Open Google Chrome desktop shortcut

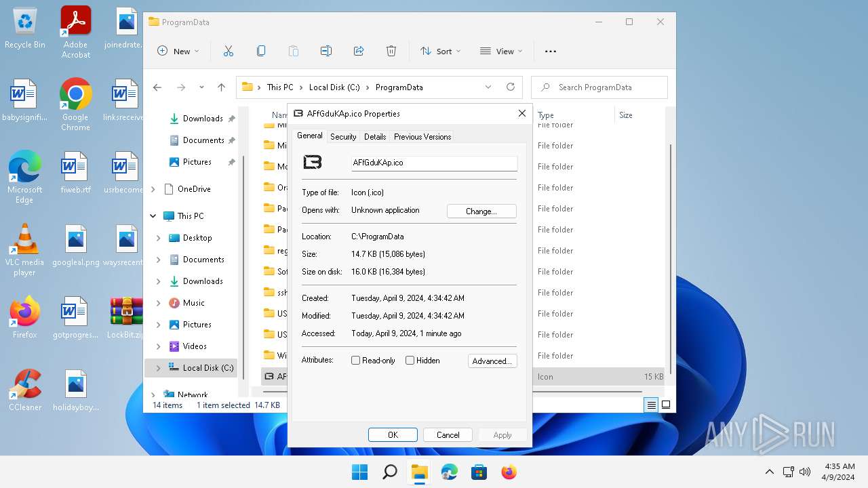[x=75, y=104]
